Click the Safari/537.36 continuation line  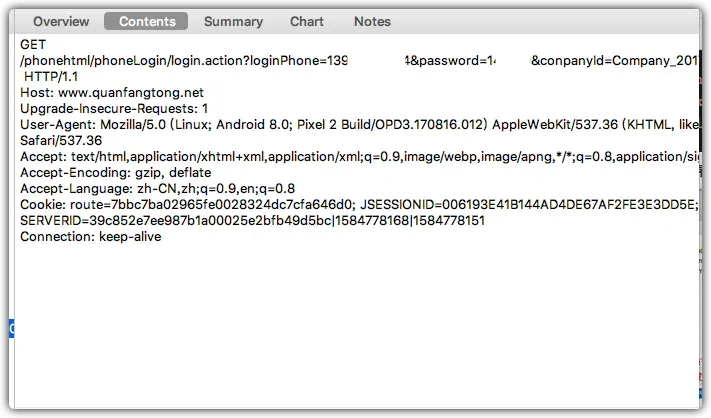coord(61,141)
